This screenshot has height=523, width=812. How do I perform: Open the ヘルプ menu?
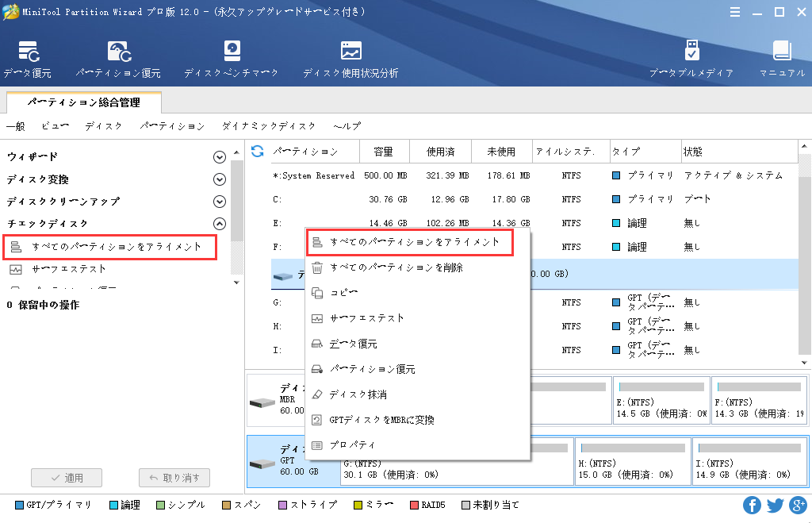(x=347, y=126)
